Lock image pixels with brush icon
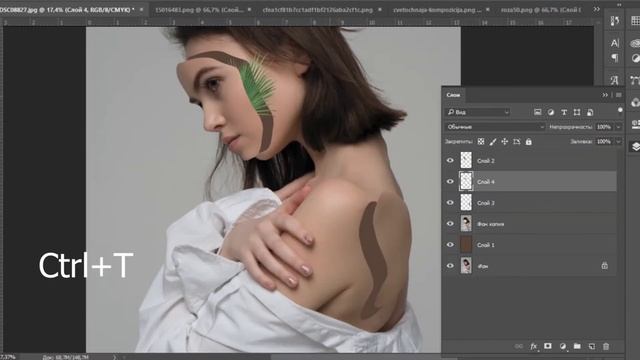The image size is (640, 360). 493,142
